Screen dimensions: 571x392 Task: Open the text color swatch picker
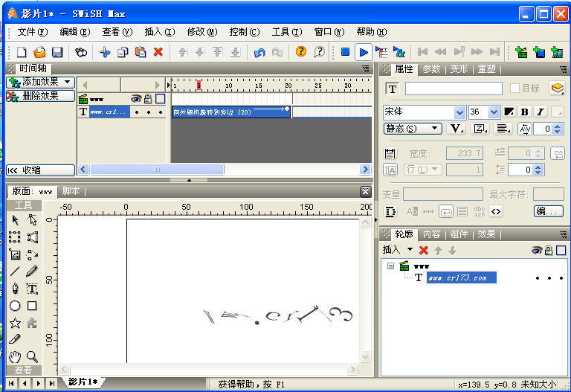(509, 112)
